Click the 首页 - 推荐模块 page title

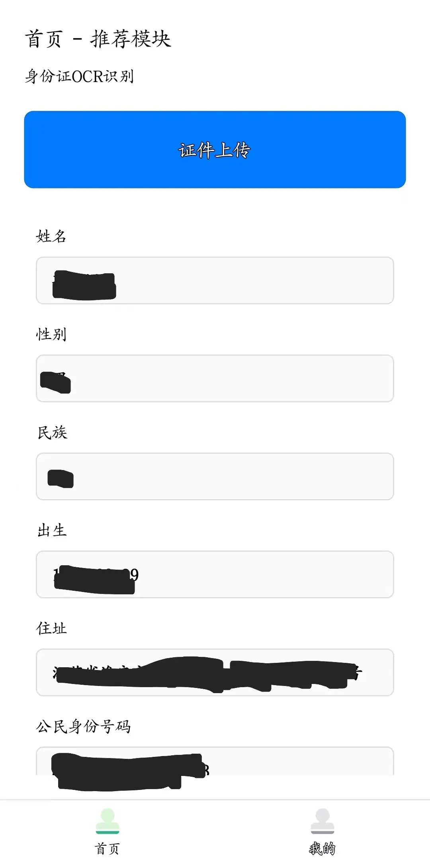(98, 39)
